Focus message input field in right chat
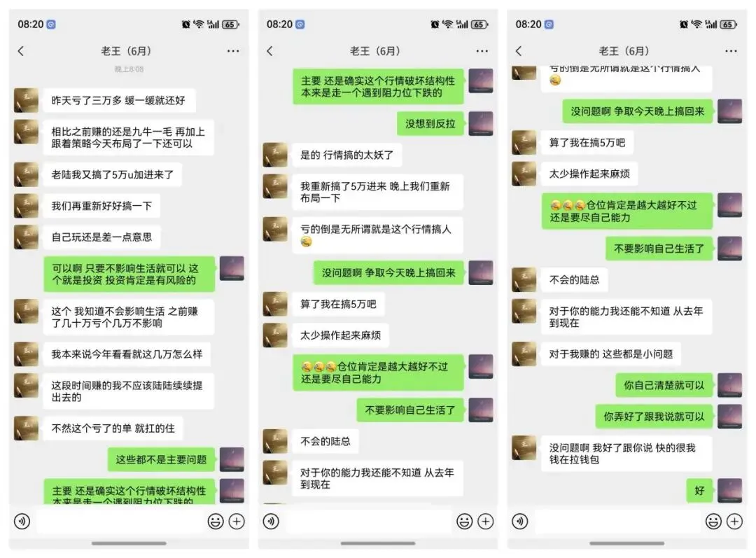The image size is (756, 558). [617, 522]
